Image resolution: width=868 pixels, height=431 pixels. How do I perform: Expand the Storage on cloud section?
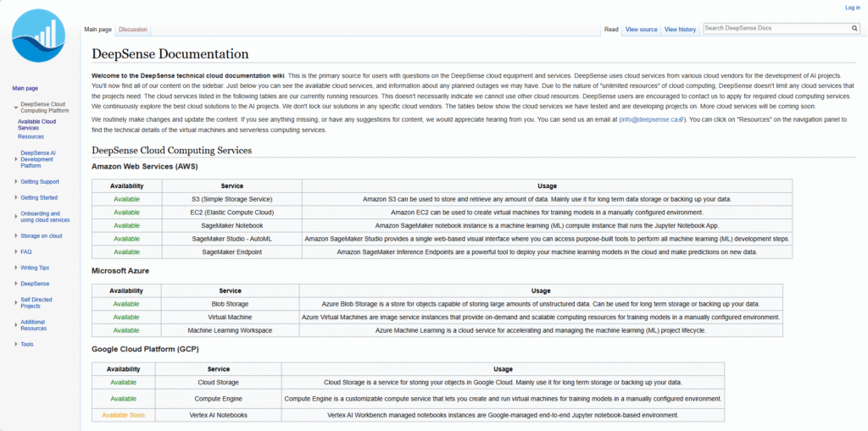[15, 235]
